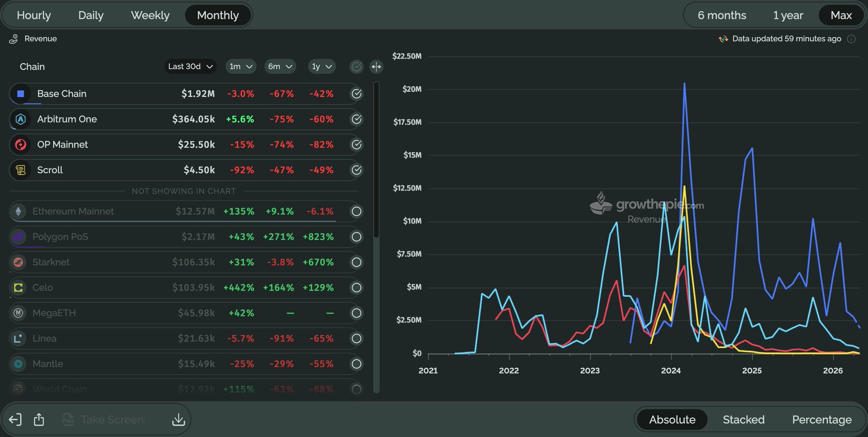The height and width of the screenshot is (437, 868).
Task: Click the Take Screenshot button
Action: point(104,420)
